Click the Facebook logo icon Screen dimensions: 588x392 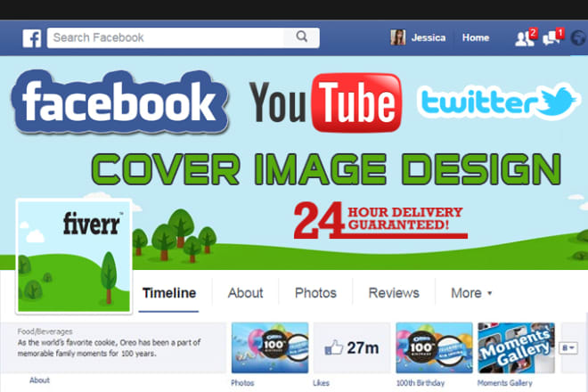point(32,38)
